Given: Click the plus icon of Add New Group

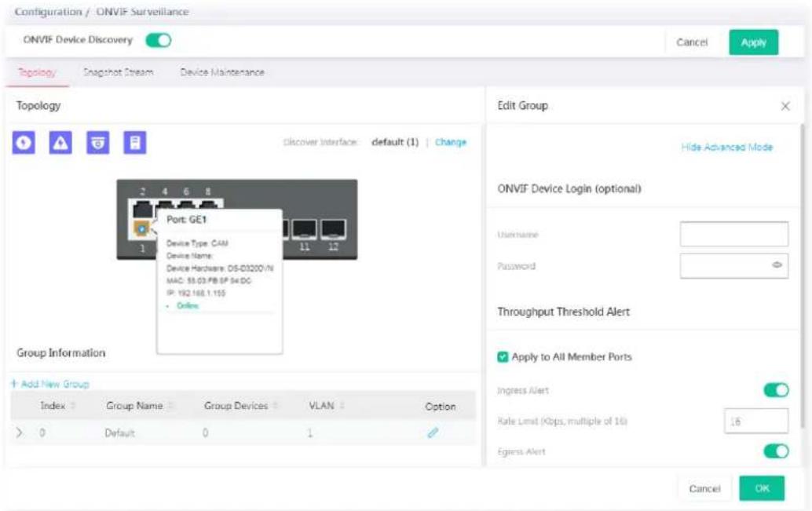Looking at the screenshot, I should click(x=14, y=384).
